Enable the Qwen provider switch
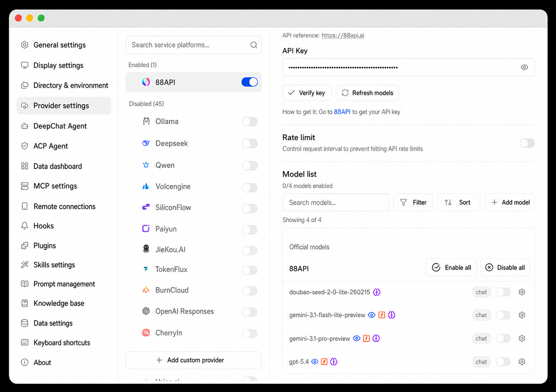 (x=250, y=165)
